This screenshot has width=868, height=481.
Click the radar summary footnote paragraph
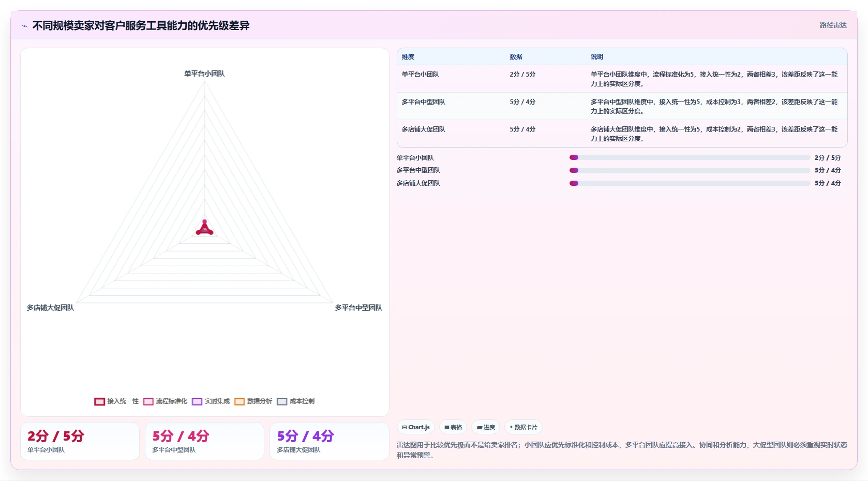click(622, 450)
